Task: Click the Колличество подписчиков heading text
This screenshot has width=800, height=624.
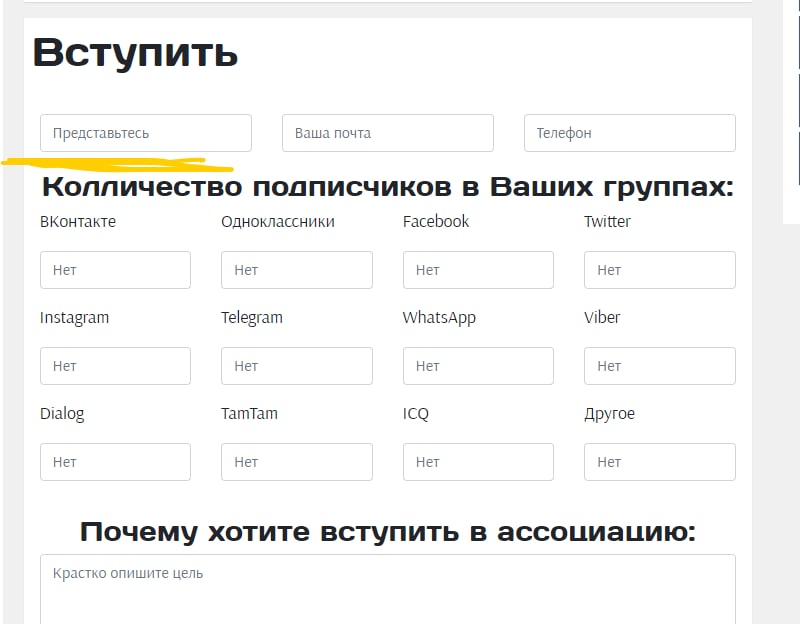Action: click(388, 186)
